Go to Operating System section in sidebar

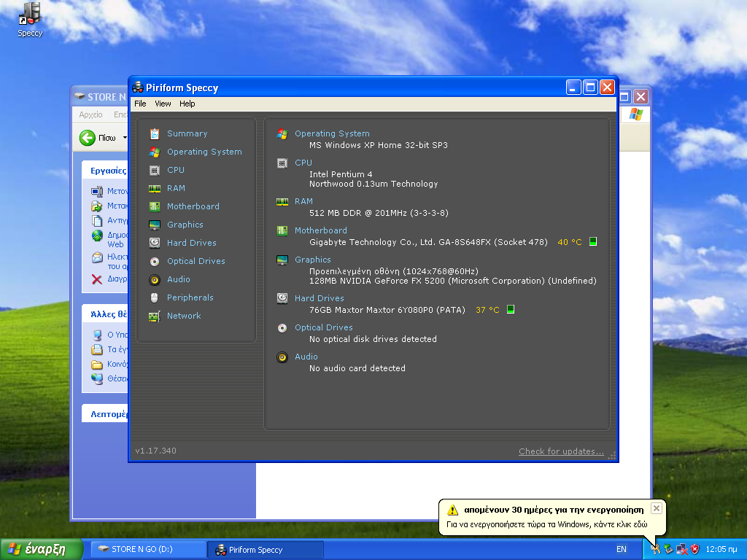(204, 152)
